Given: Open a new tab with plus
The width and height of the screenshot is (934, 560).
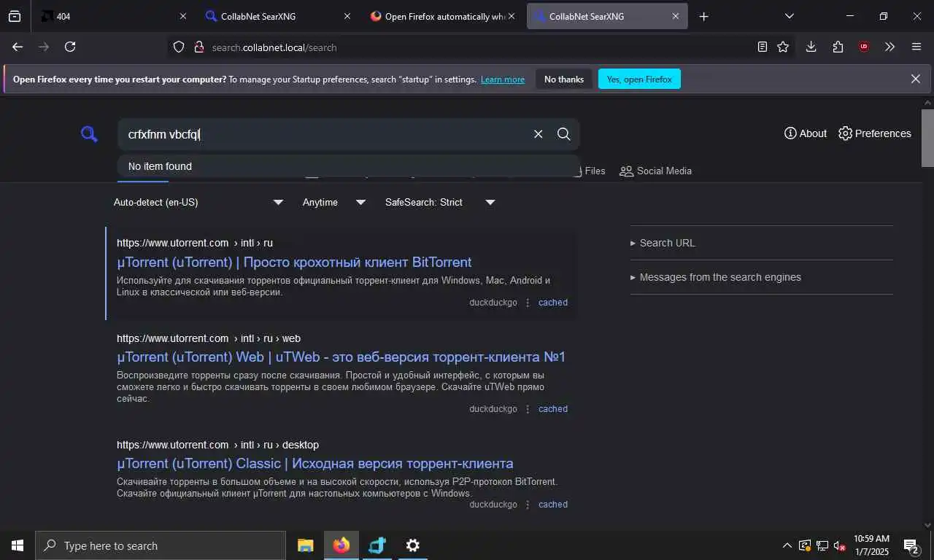Looking at the screenshot, I should [x=703, y=16].
